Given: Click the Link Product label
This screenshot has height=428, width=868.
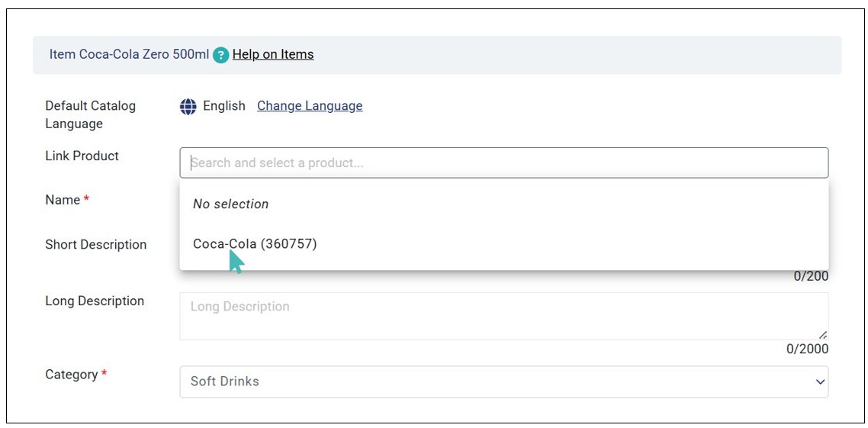Looking at the screenshot, I should point(82,156).
